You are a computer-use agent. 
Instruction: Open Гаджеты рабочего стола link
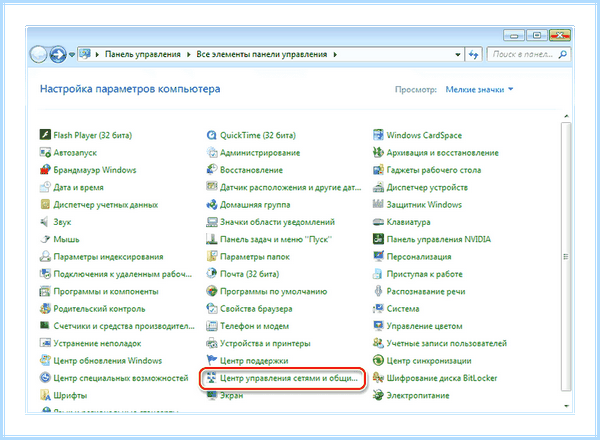[x=434, y=170]
